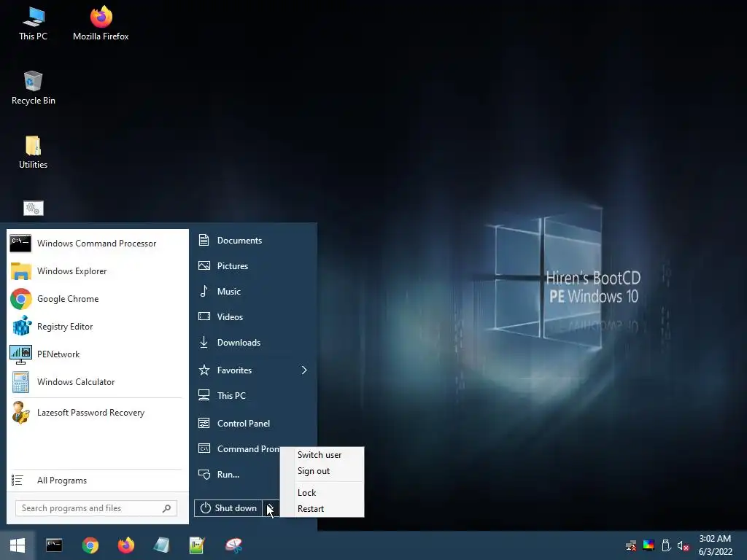This screenshot has height=560, width=747.
Task: Open Registry Editor
Action: point(98,327)
